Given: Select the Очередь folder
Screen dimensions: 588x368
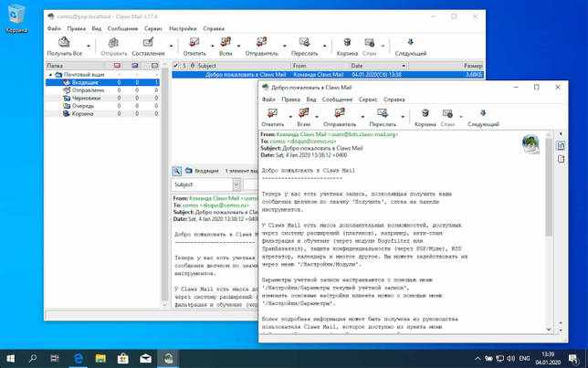Looking at the screenshot, I should point(102,106).
